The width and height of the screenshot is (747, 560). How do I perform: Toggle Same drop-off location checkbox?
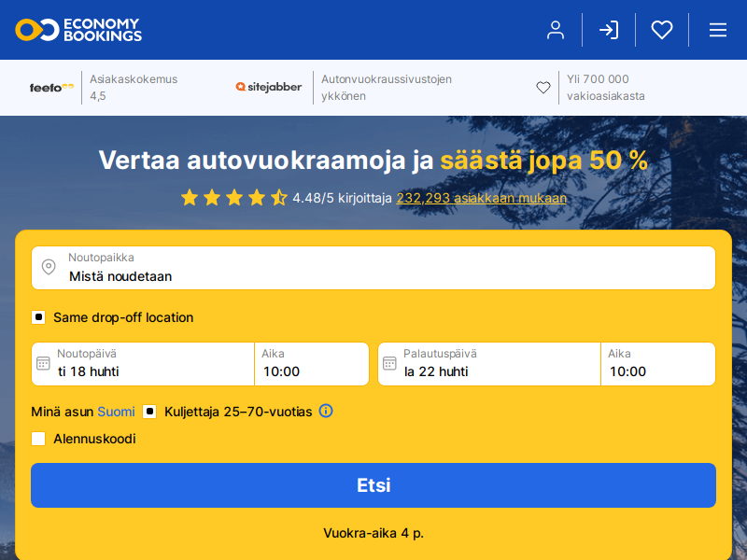pos(38,317)
